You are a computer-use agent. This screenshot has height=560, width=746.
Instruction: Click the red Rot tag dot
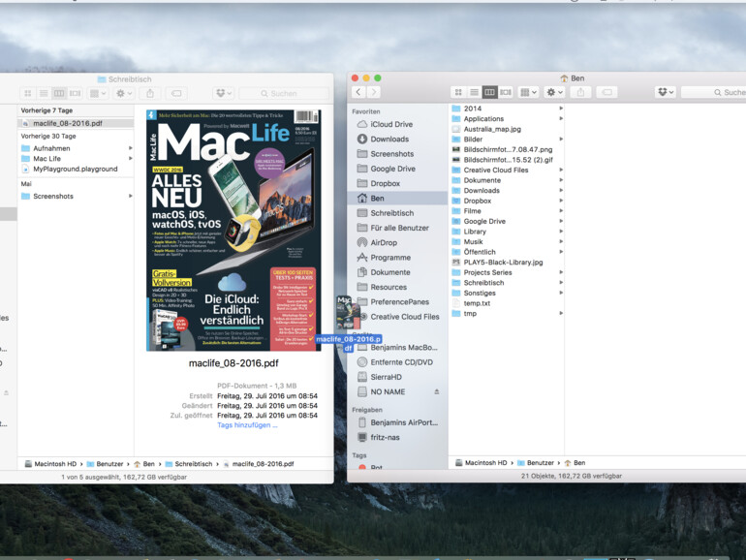tap(360, 467)
